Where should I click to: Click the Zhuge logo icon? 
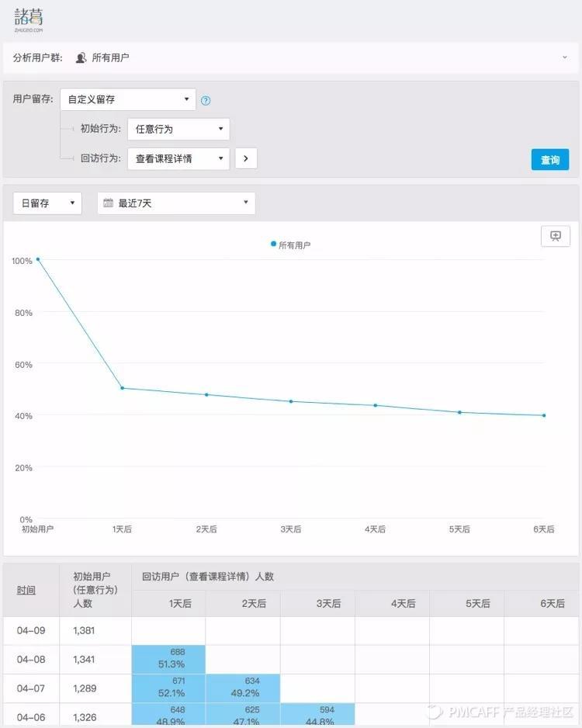tap(28, 20)
